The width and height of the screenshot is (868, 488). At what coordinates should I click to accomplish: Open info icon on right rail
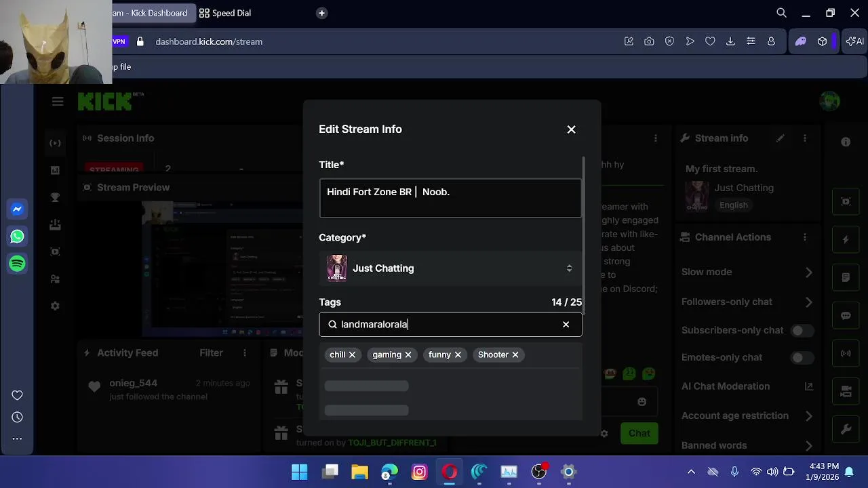(x=846, y=142)
